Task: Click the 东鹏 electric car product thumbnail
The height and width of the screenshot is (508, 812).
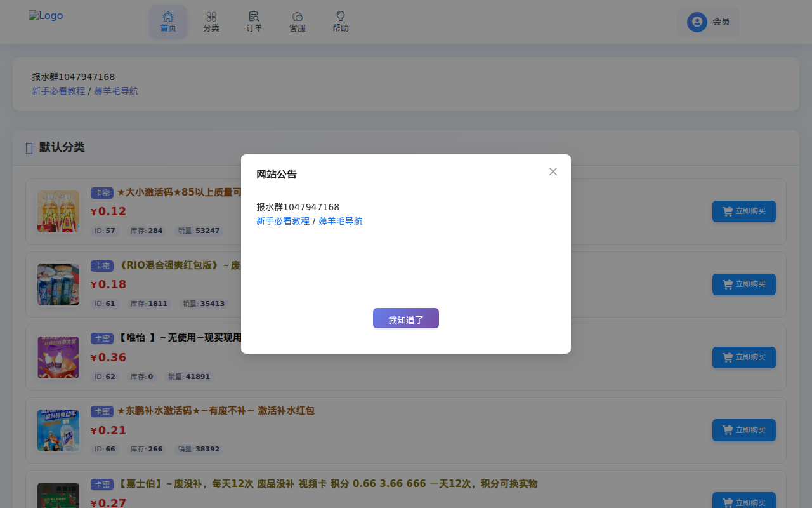Action: click(x=58, y=430)
